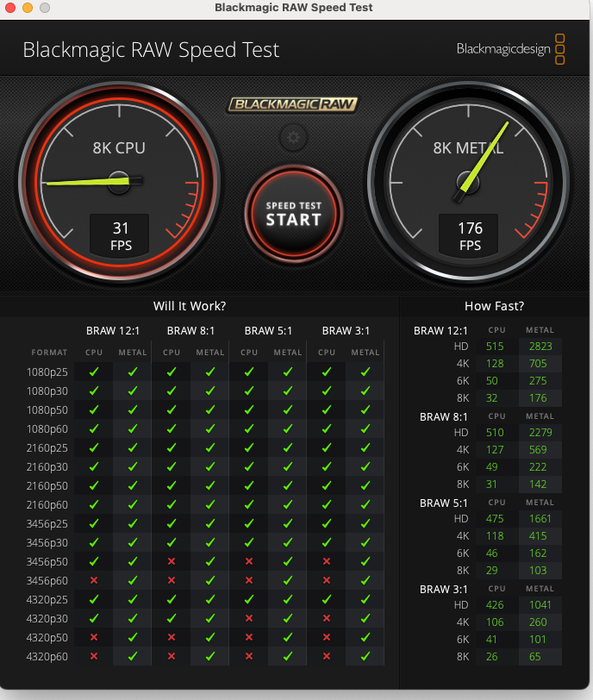
Task: Click the BRAW 8:1 4K METAL value 569
Action: click(x=538, y=449)
